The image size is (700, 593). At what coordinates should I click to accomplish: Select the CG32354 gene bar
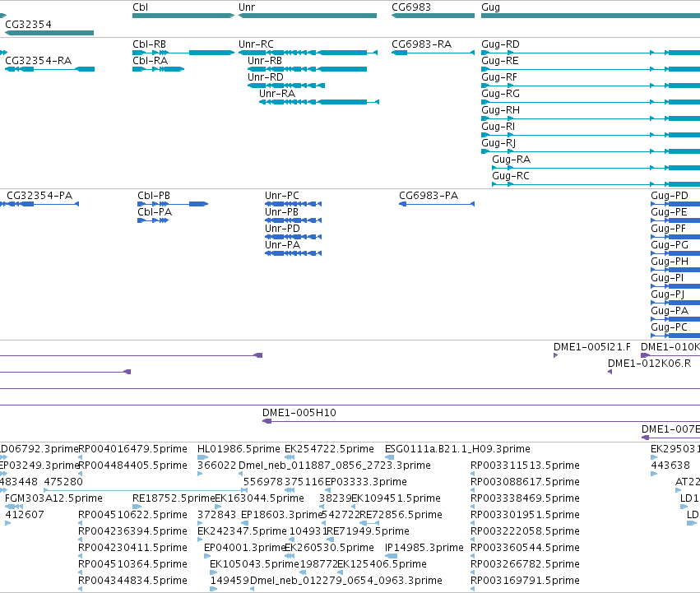click(49, 33)
